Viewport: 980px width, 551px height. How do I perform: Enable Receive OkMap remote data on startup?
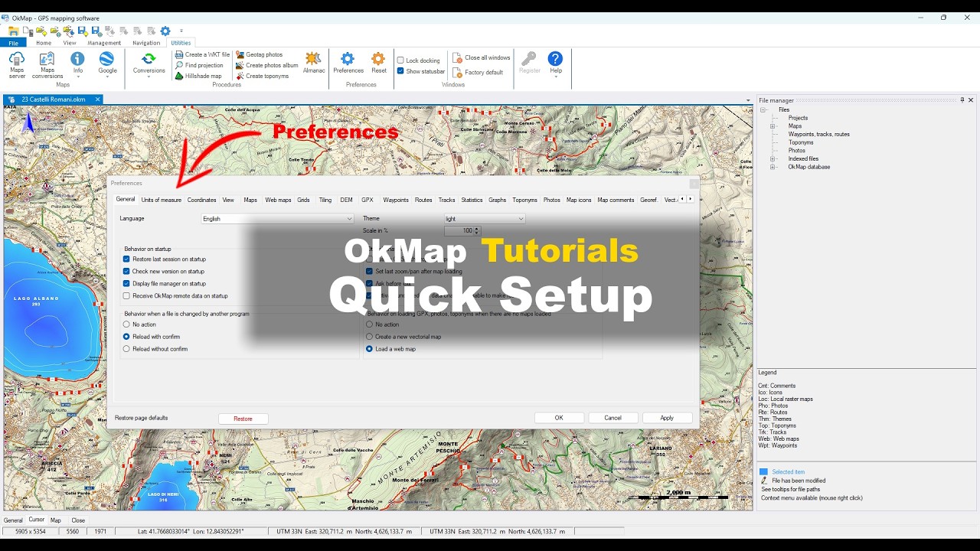tap(126, 296)
